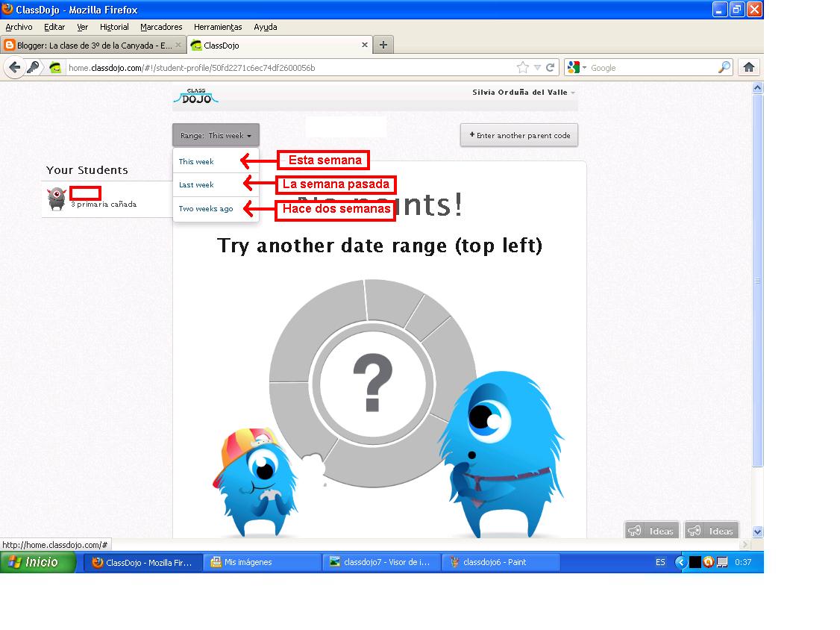Switch to the Blogger La clase de 3º tab
Image resolution: width=840 pixels, height=630 pixels.
93,45
